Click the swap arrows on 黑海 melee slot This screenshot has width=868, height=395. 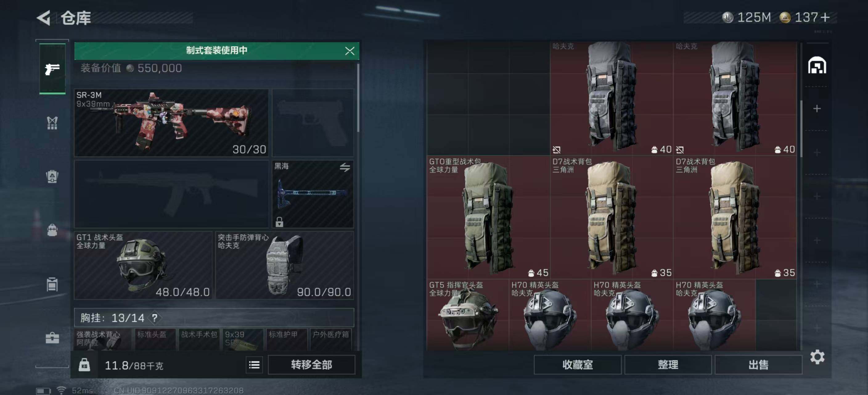(345, 167)
